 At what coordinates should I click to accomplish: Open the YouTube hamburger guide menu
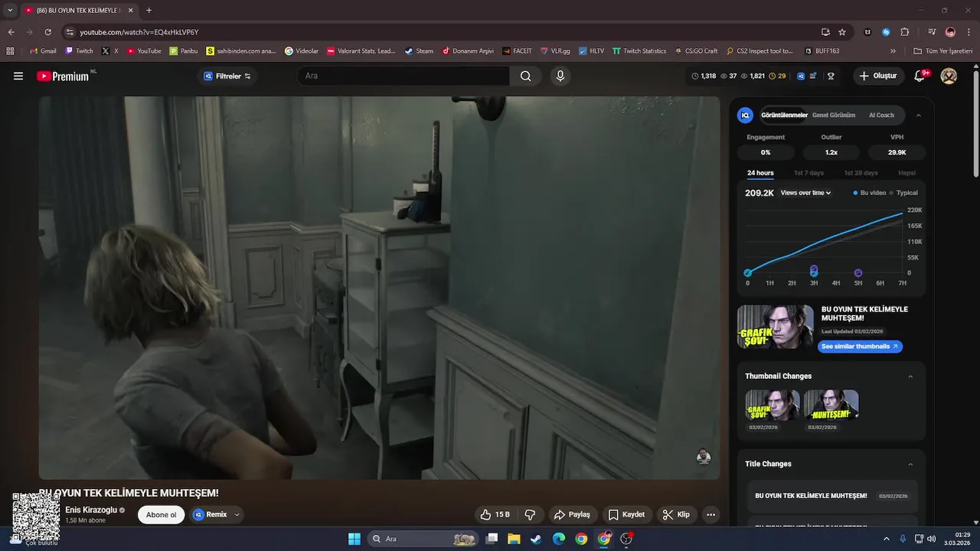(x=18, y=76)
